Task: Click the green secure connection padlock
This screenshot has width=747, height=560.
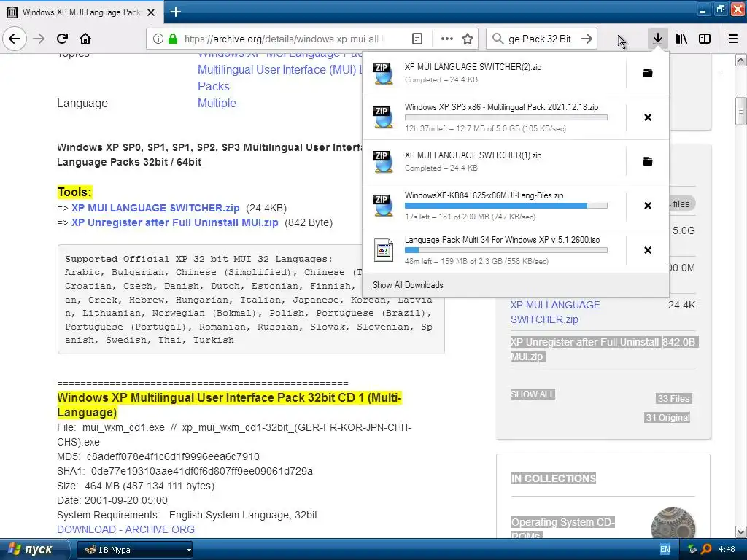Action: (173, 39)
